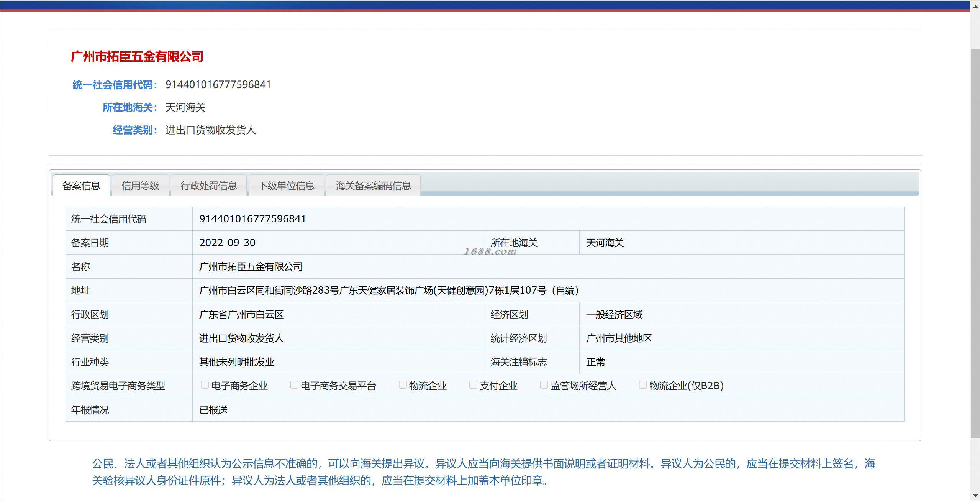Tick the 电子商务交易平台 checkbox
The height and width of the screenshot is (501, 980).
coord(294,385)
